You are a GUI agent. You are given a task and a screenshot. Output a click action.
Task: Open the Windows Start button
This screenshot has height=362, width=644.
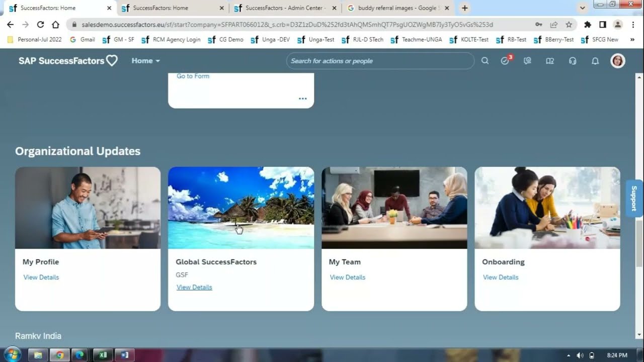click(x=12, y=354)
